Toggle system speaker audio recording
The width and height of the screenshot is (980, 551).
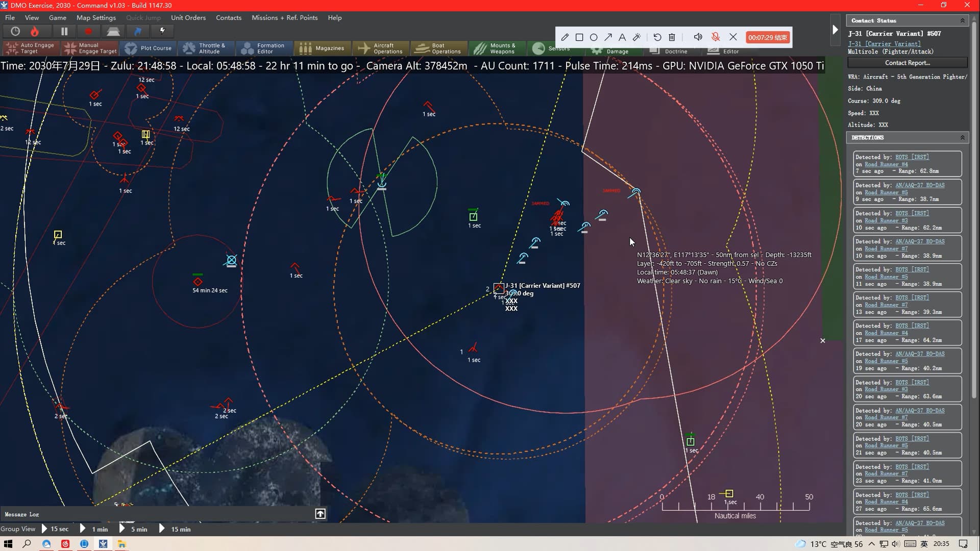pyautogui.click(x=698, y=37)
